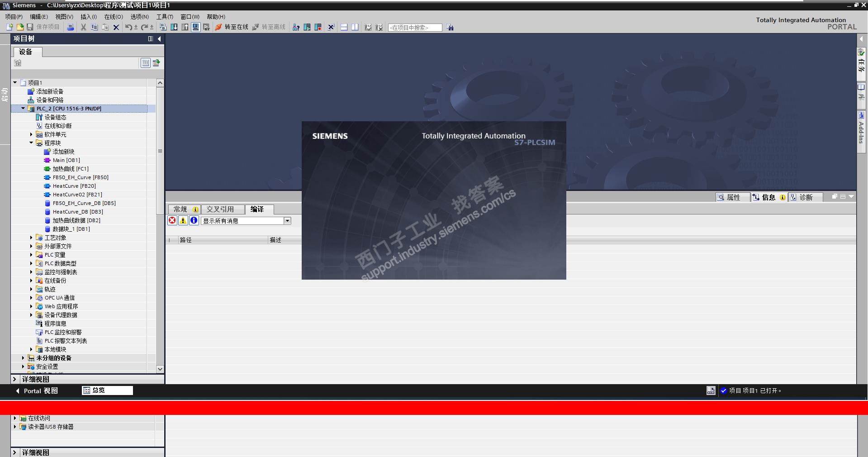Expand the 软件单元 node

pos(31,134)
